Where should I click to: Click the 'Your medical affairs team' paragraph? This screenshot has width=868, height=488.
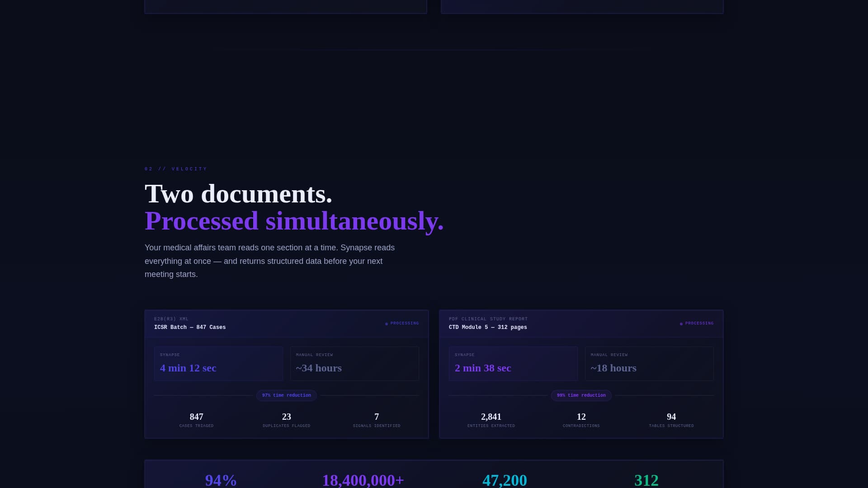coord(270,261)
